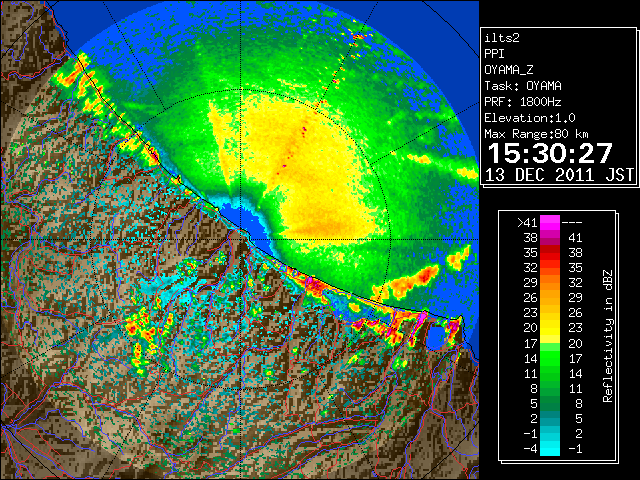Click the green 11–14 dBZ legend swatch

[x=550, y=373]
